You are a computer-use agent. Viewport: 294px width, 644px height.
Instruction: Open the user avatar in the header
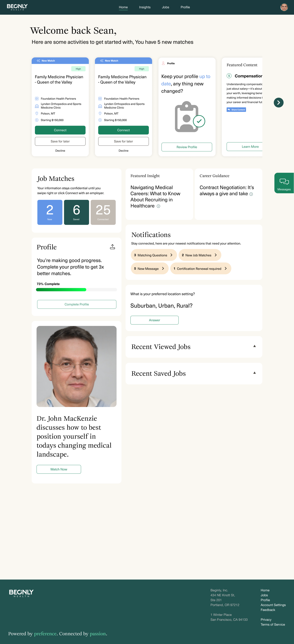coord(284,7)
